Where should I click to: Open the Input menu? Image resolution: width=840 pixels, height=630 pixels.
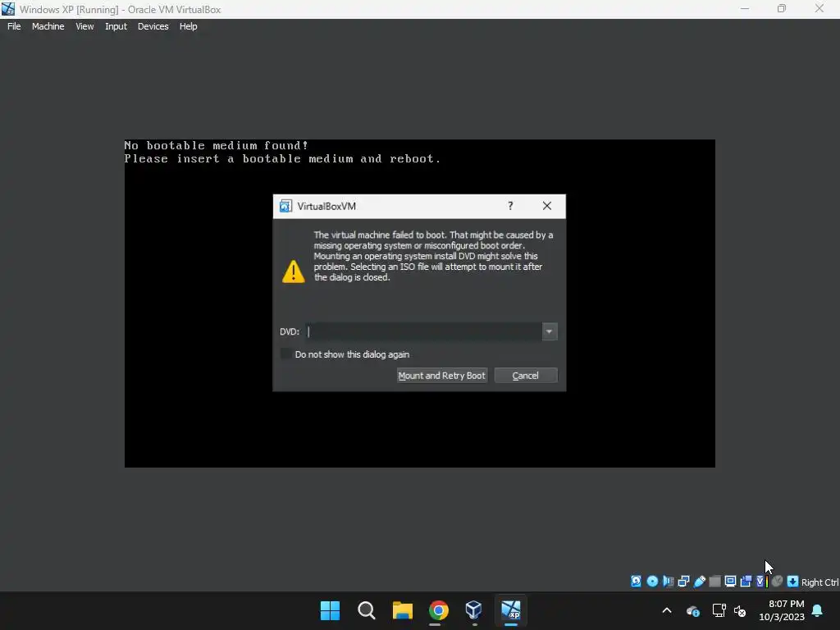click(116, 26)
